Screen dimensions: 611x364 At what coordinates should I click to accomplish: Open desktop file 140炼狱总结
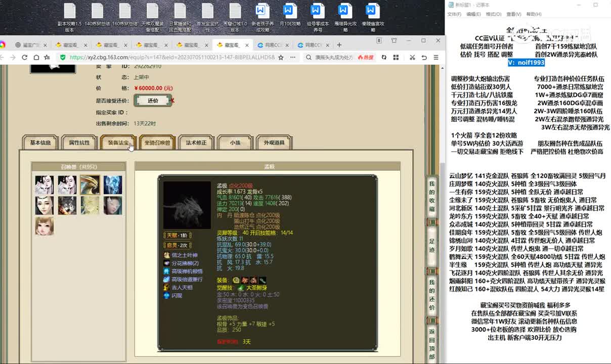(x=97, y=15)
